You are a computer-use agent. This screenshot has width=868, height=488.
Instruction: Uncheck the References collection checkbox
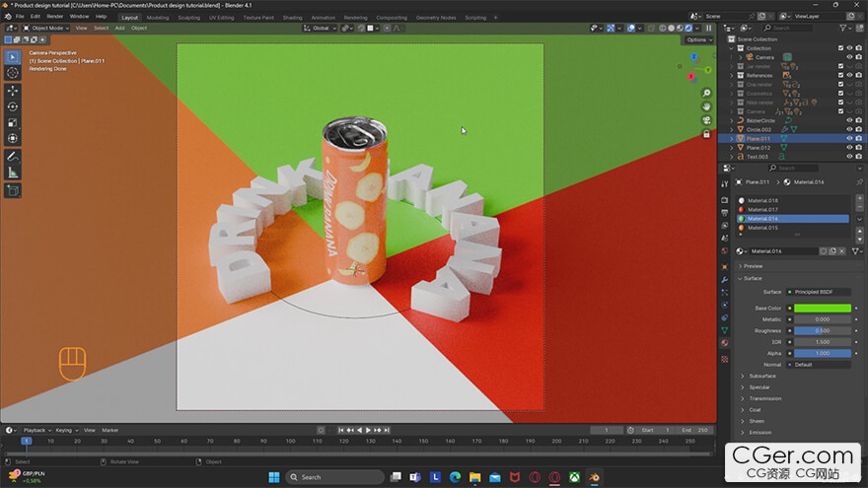[x=840, y=75]
